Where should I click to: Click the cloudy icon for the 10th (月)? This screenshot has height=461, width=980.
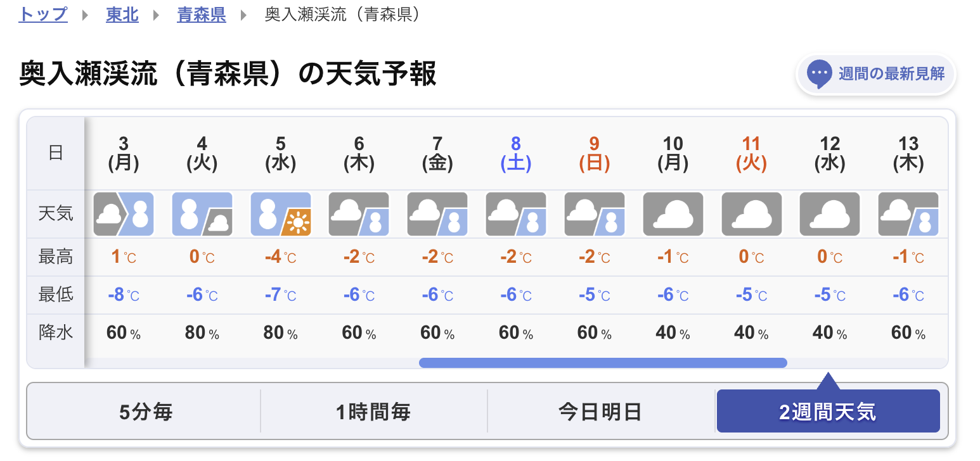point(673,214)
